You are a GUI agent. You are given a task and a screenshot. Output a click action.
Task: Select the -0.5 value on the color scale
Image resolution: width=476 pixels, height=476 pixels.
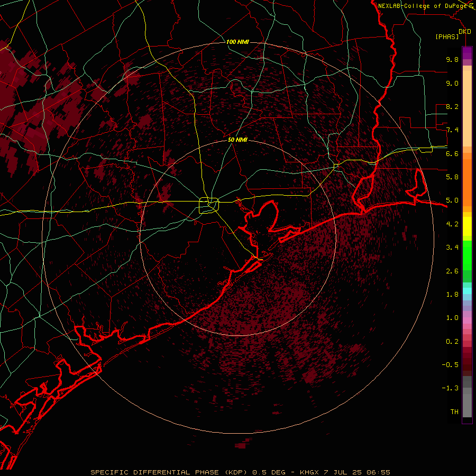450,365
